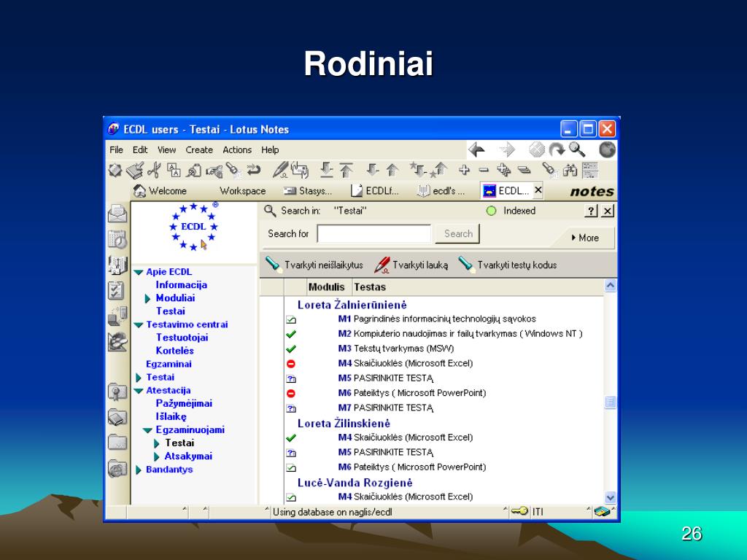Click inside the Search for field
This screenshot has height=560, width=747.
[x=374, y=234]
